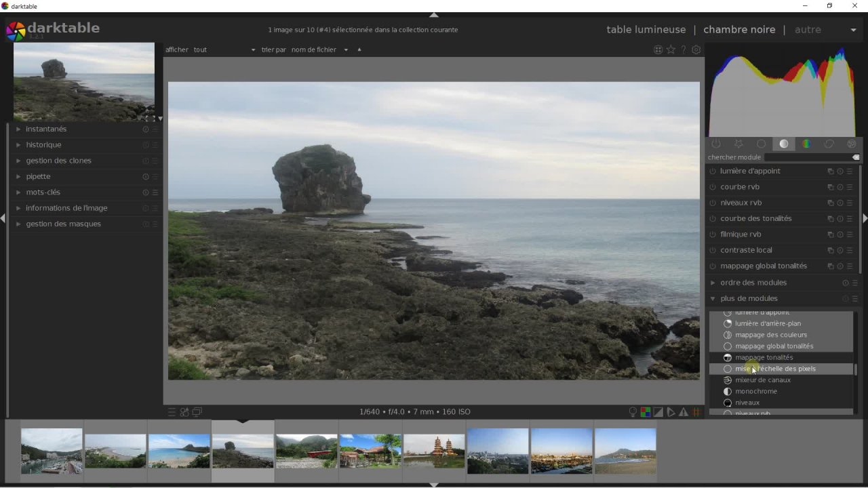Choose mixeur de canaux in module list
868x488 pixels.
762,380
